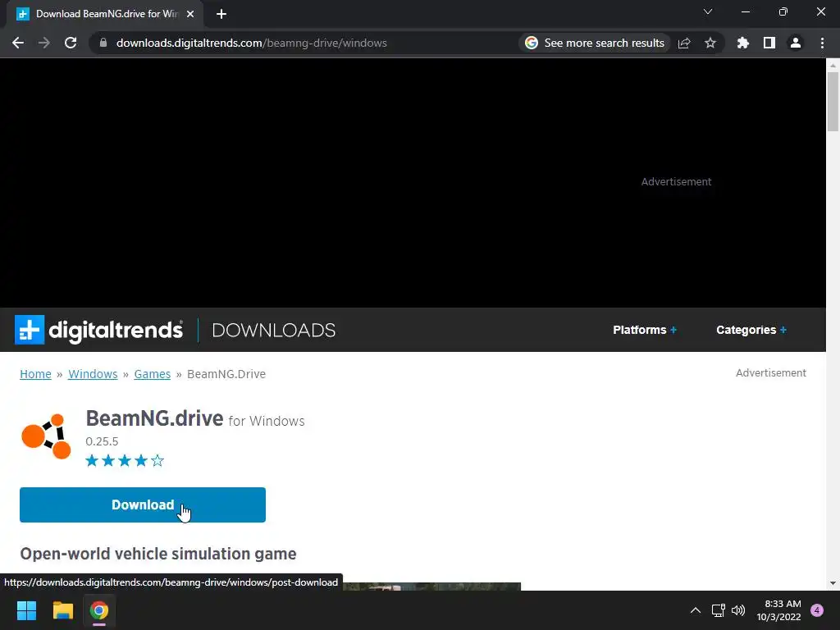This screenshot has width=840, height=630.
Task: Click the padlock site info icon
Action: [103, 43]
